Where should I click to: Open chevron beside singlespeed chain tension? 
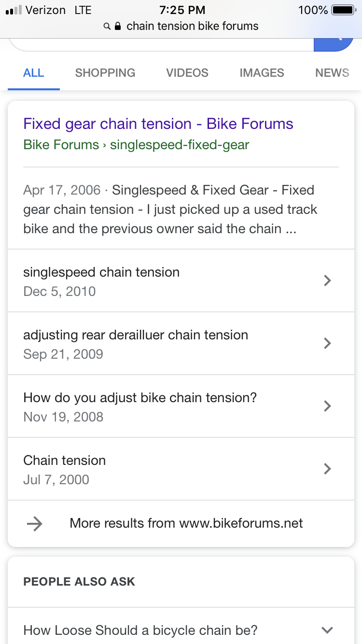(x=327, y=280)
